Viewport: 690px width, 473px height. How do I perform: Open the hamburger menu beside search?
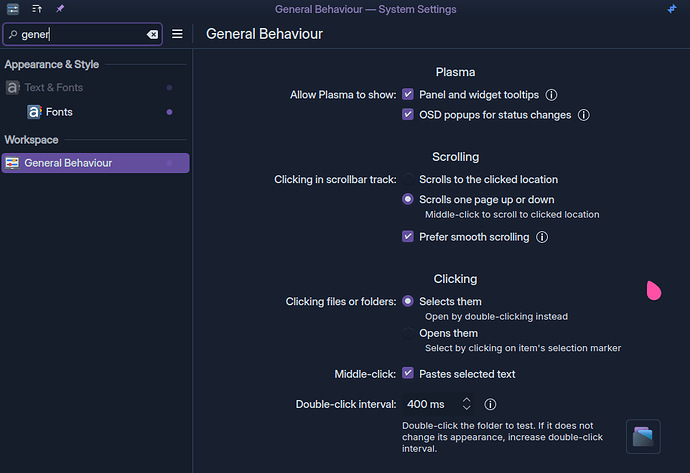177,34
